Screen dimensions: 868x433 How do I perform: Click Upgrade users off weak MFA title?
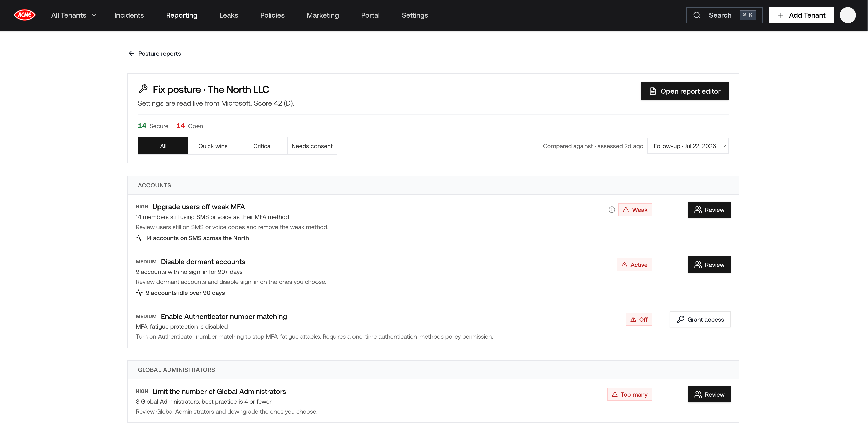(199, 207)
